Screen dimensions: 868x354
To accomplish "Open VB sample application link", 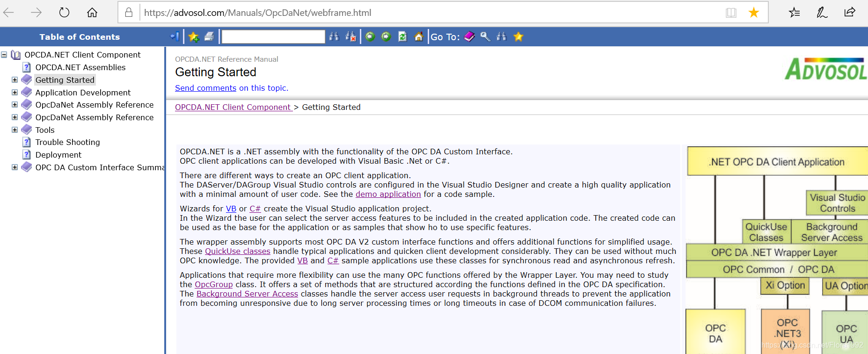I will 303,260.
